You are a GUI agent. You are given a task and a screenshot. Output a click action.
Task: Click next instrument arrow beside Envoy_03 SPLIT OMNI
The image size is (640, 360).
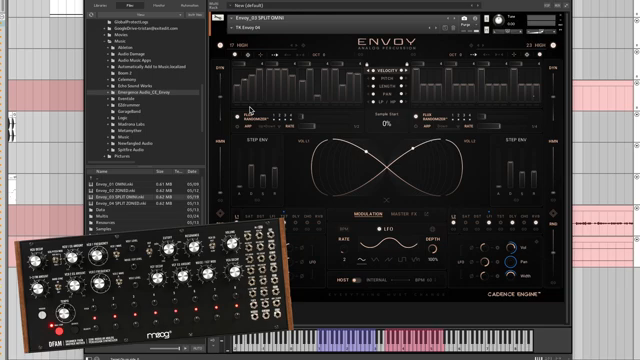pyautogui.click(x=454, y=18)
